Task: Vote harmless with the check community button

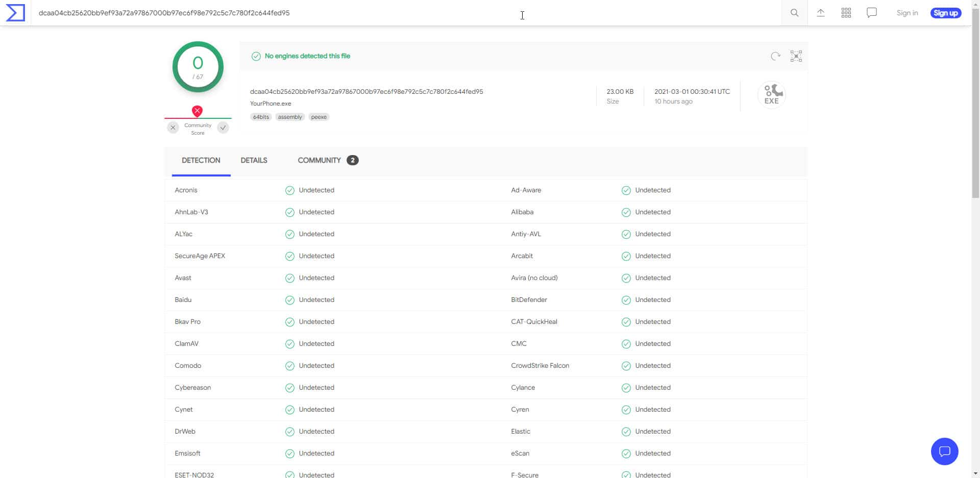Action: coord(223,128)
